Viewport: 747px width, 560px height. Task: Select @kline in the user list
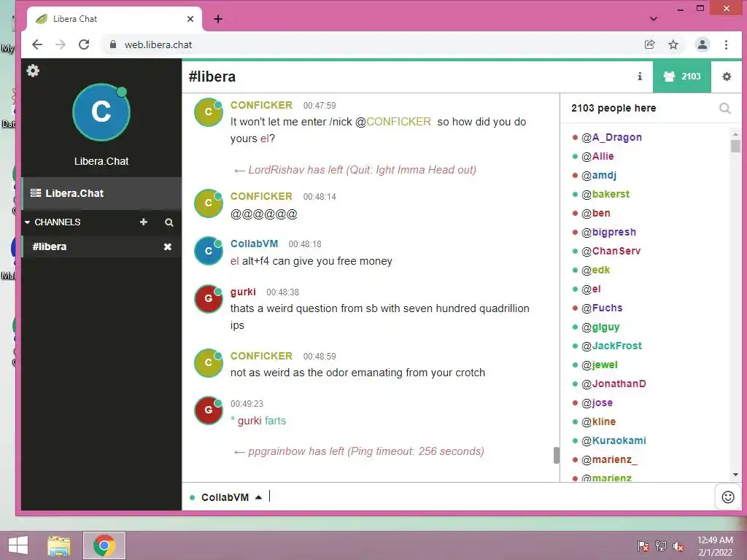pos(598,422)
